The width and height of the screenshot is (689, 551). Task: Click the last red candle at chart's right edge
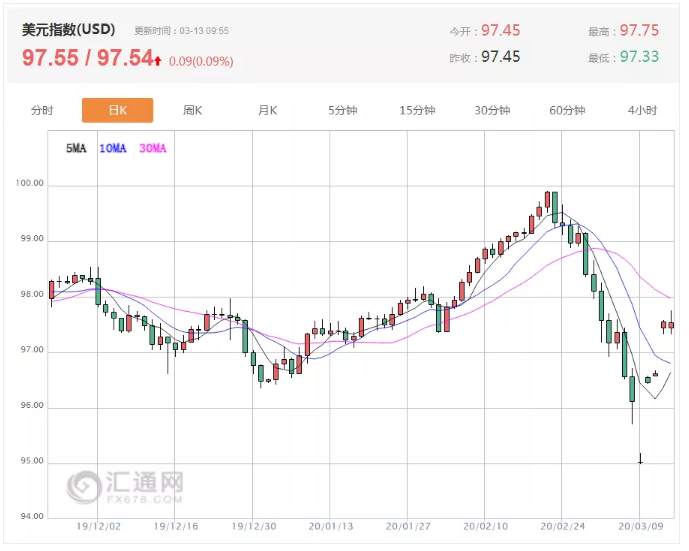click(x=671, y=324)
